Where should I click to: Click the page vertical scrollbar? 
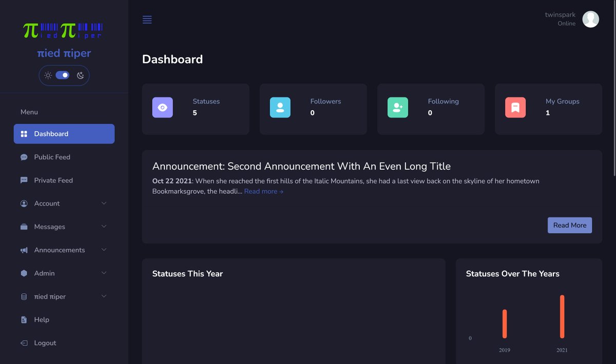[x=614, y=88]
